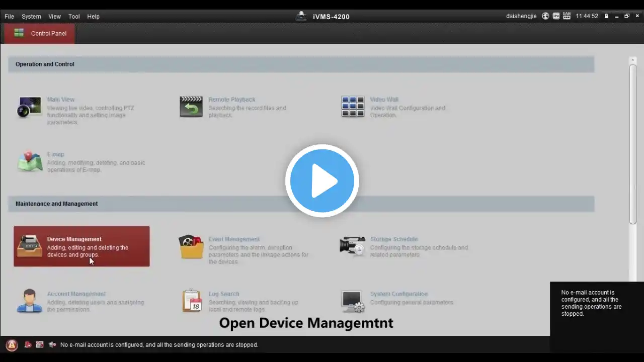Restore down the iVMS-4200 window
Screen dimensions: 644x362
click(627, 16)
